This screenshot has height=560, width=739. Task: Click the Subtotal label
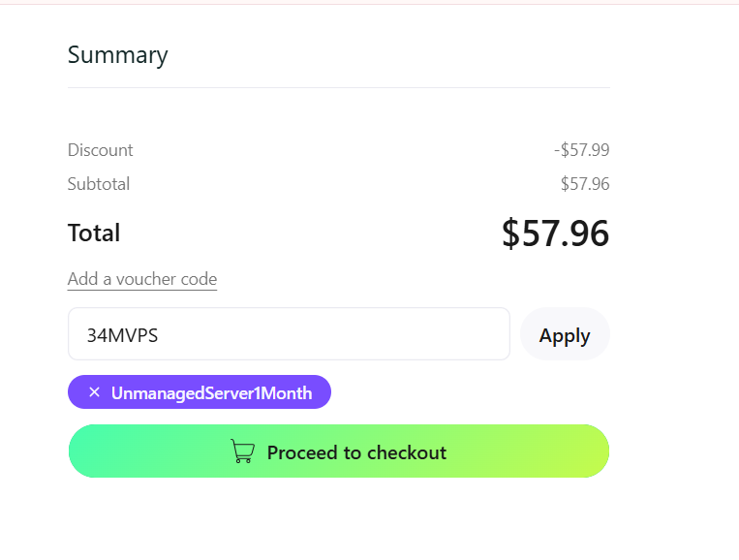99,184
